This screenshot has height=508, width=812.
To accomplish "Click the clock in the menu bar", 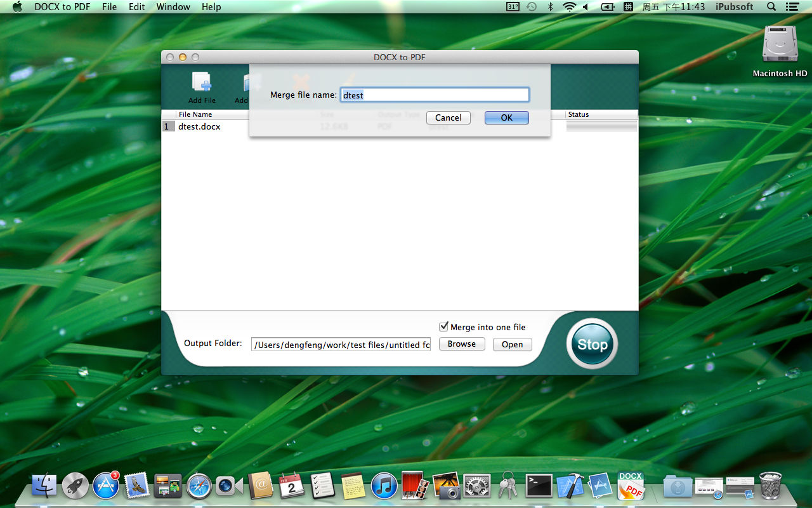I will tap(673, 7).
